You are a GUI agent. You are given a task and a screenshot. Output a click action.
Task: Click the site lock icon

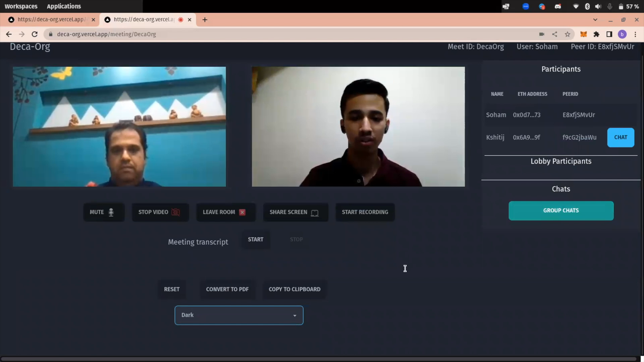tap(51, 34)
